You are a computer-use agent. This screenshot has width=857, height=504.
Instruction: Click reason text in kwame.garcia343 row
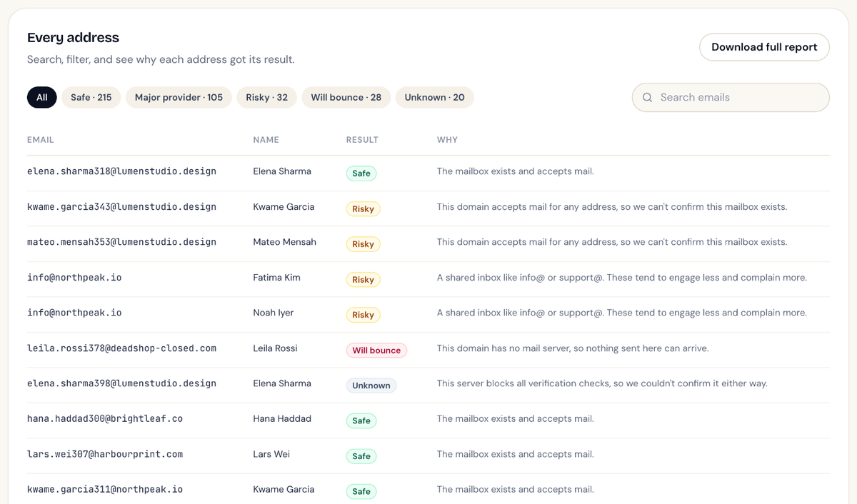[x=612, y=207]
